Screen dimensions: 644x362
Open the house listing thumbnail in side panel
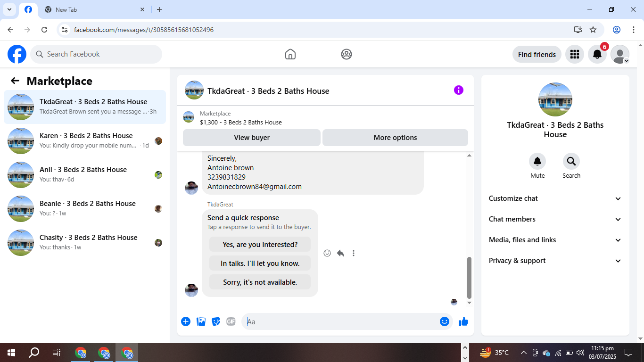pyautogui.click(x=555, y=99)
